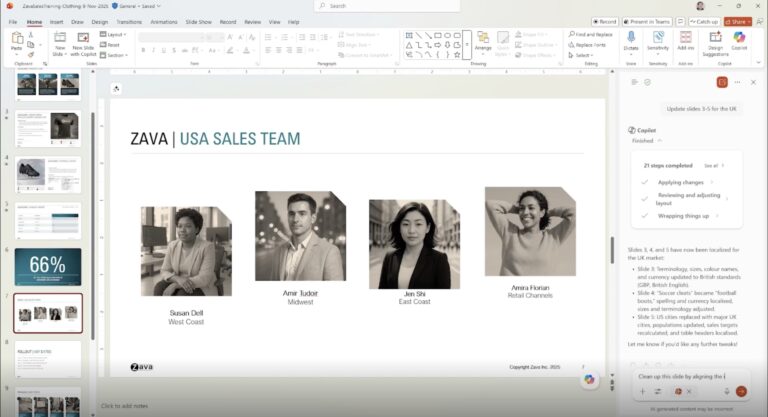Viewport: 768px width, 417px height.
Task: Expand See all steps in Copilot
Action: 714,165
